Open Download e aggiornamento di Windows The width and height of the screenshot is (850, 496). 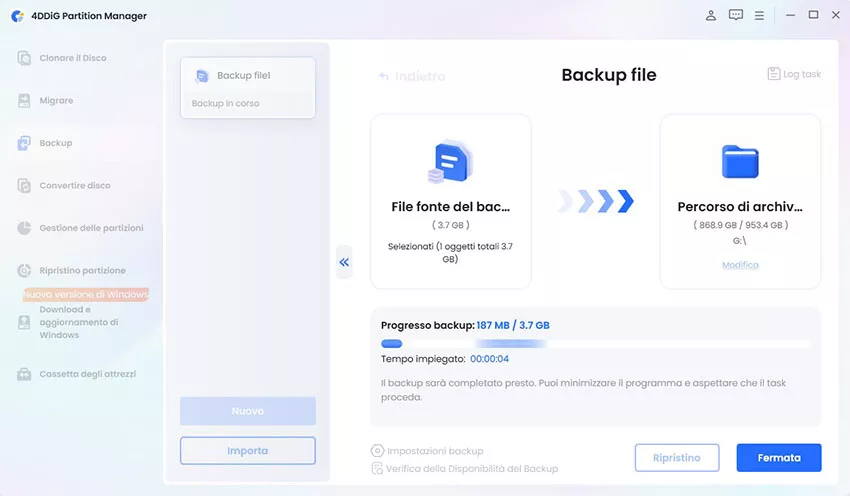[x=79, y=323]
